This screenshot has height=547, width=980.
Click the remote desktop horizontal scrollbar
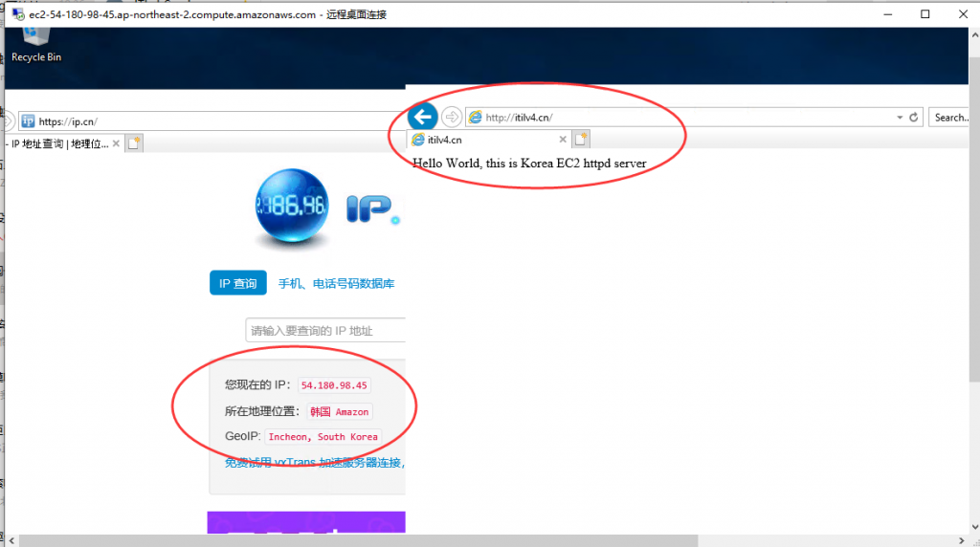pos(358,540)
